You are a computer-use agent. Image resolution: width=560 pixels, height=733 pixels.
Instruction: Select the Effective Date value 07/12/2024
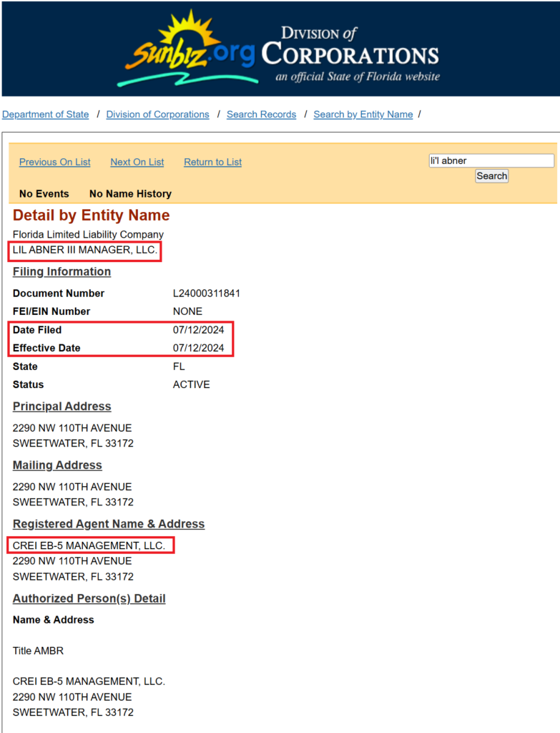click(199, 349)
